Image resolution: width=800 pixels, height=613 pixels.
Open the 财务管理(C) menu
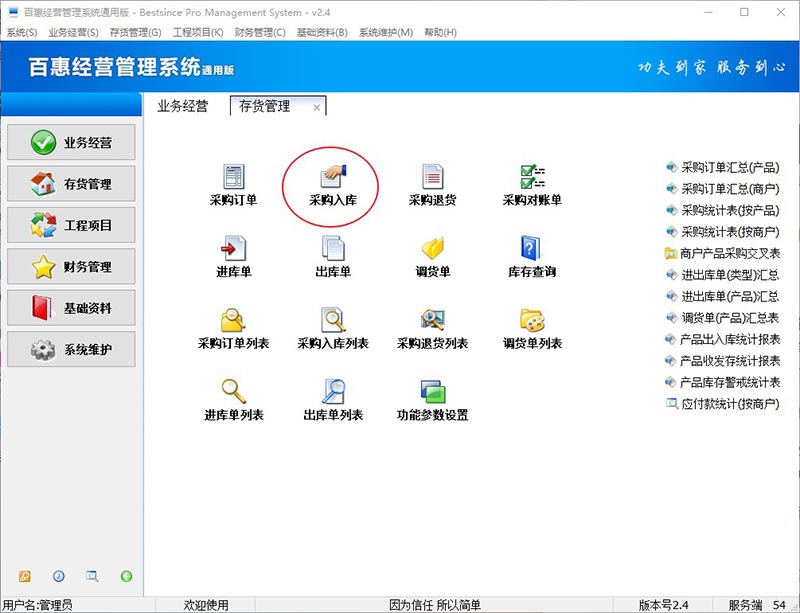click(x=260, y=33)
